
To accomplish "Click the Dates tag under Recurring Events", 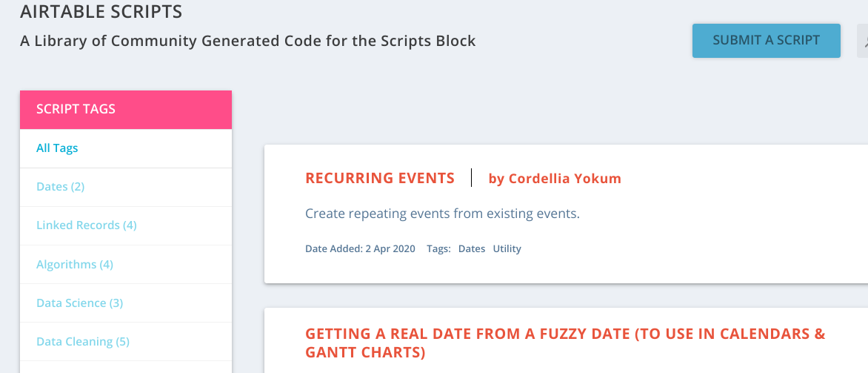I will tap(472, 249).
